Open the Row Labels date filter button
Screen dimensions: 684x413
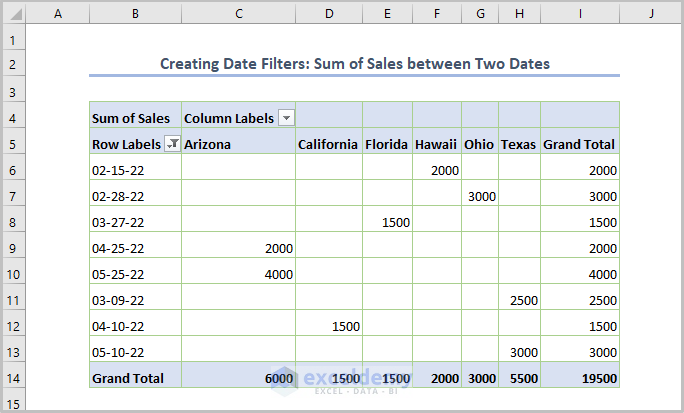click(173, 144)
